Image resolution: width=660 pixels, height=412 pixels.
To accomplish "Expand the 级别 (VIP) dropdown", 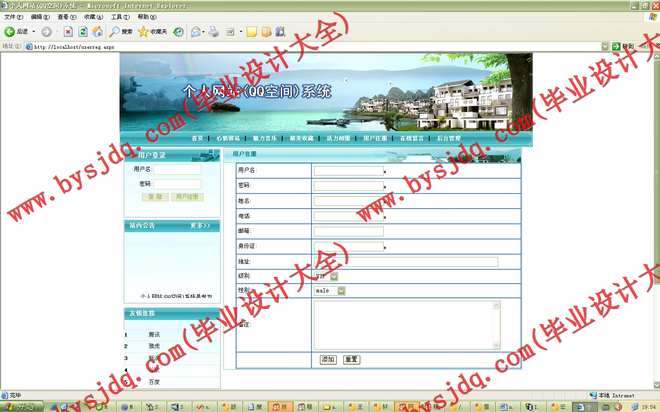I will 333,276.
